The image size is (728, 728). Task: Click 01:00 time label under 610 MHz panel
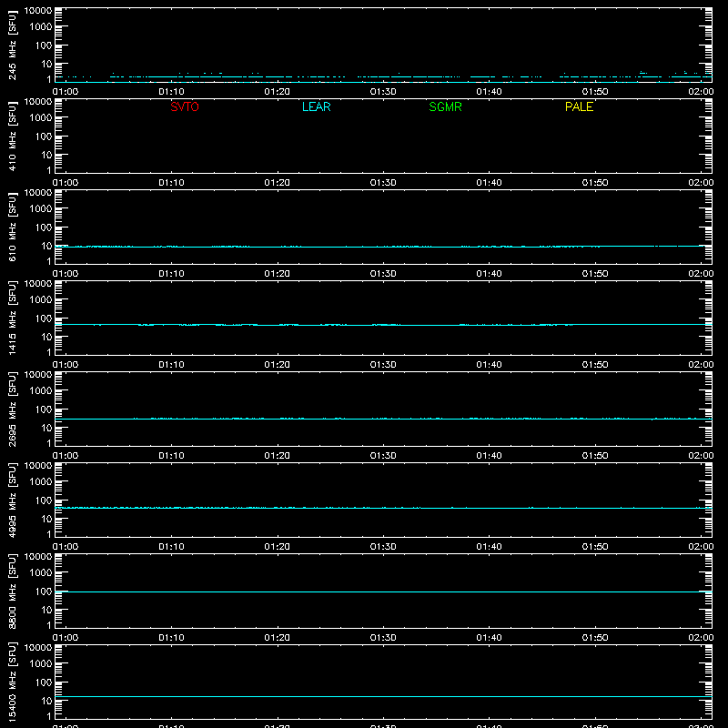point(66,274)
